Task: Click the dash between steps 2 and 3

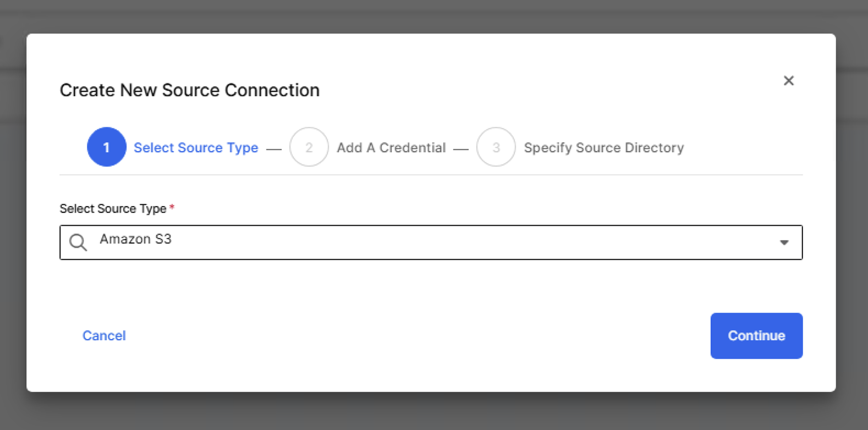Action: click(x=461, y=149)
